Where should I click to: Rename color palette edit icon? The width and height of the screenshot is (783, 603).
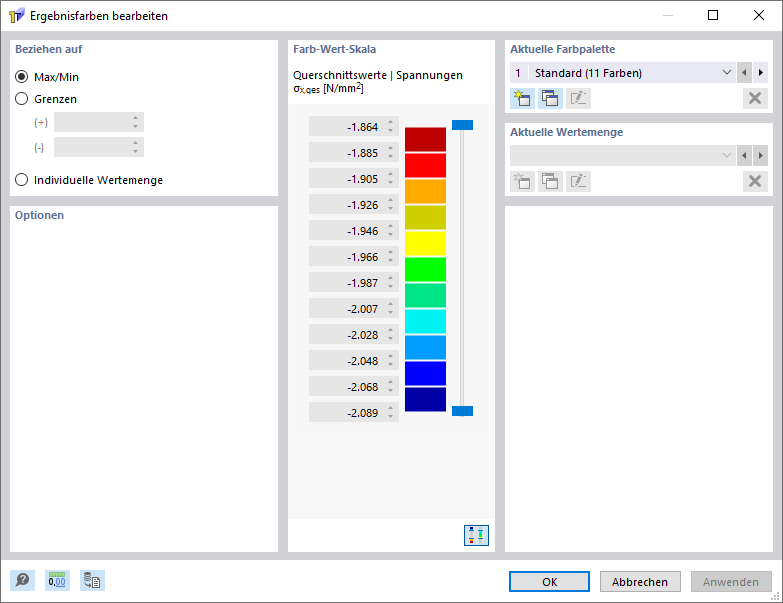click(x=578, y=98)
